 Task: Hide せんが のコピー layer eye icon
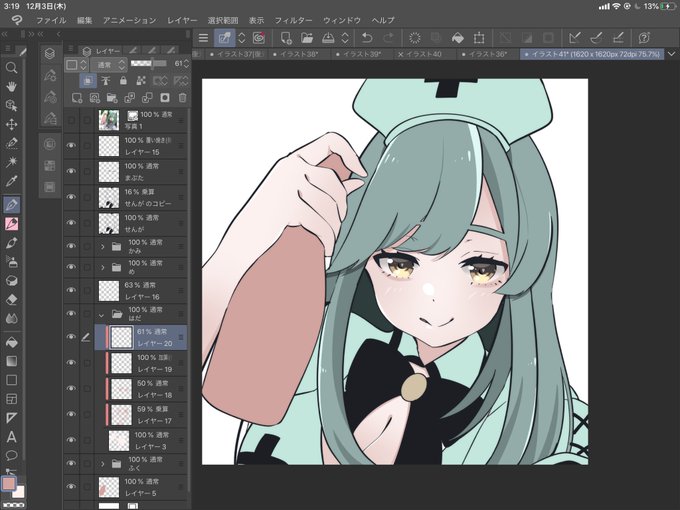(x=71, y=197)
